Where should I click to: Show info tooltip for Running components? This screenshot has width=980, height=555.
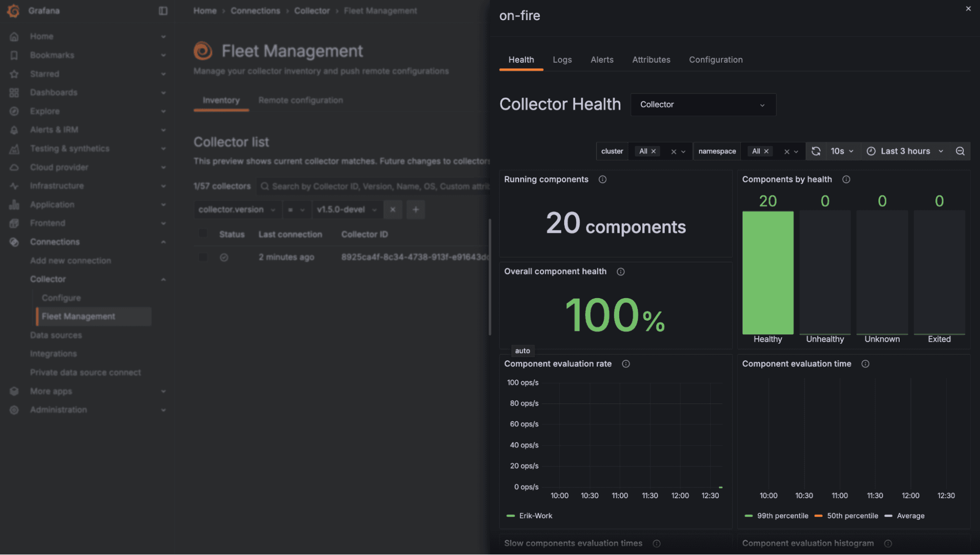pyautogui.click(x=602, y=179)
